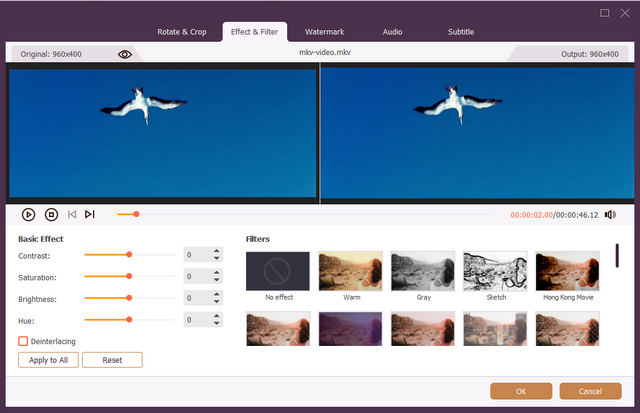Choose the Hong Kong Movie filter

tap(567, 271)
